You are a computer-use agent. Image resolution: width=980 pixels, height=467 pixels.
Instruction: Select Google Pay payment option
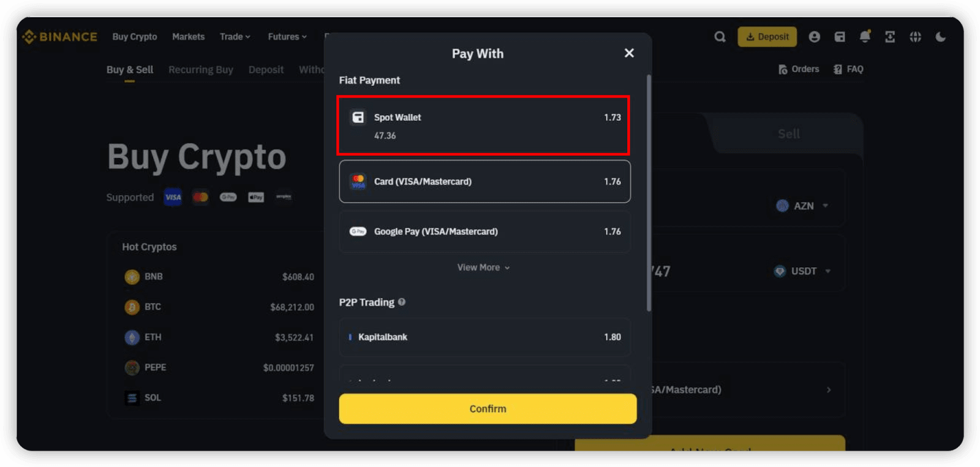pos(484,231)
